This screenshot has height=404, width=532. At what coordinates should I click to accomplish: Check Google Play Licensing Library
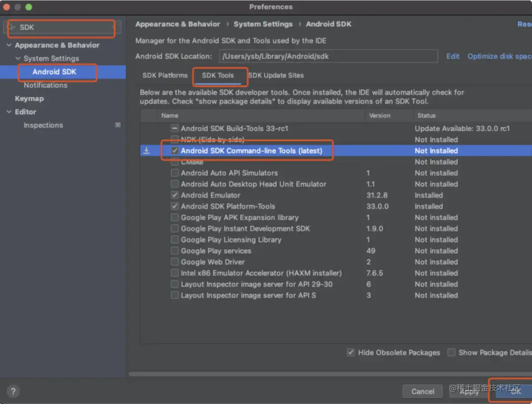[x=175, y=239]
